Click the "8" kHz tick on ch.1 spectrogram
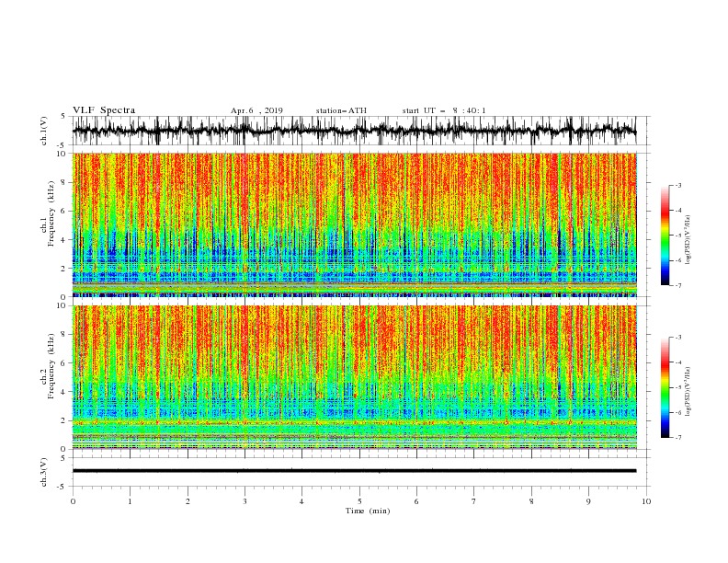The height and width of the screenshot is (563, 728). coord(64,182)
